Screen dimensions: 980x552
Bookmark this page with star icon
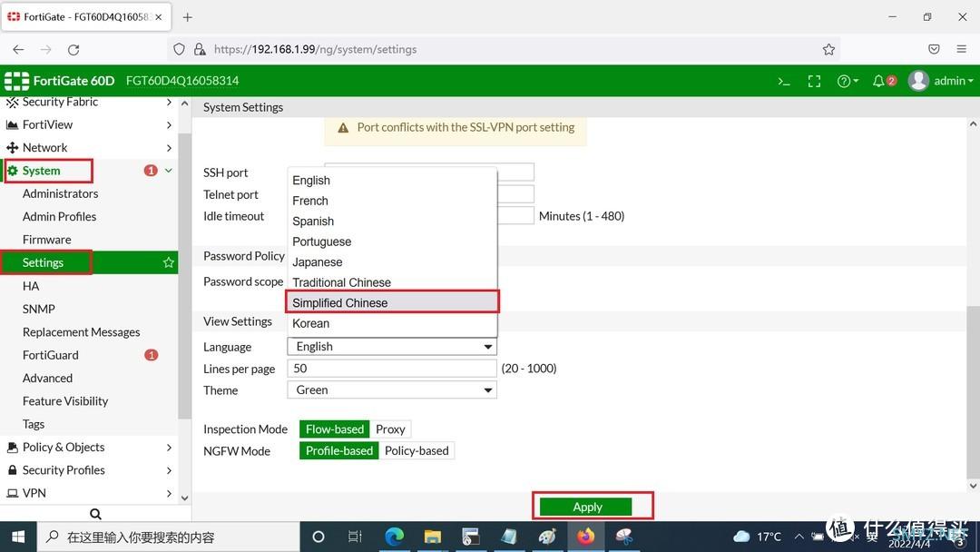828,50
